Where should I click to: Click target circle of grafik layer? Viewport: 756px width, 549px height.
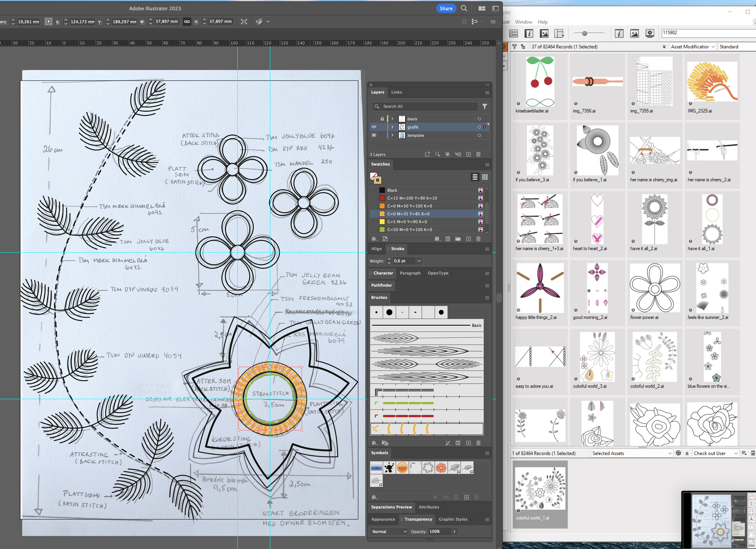[x=479, y=127]
